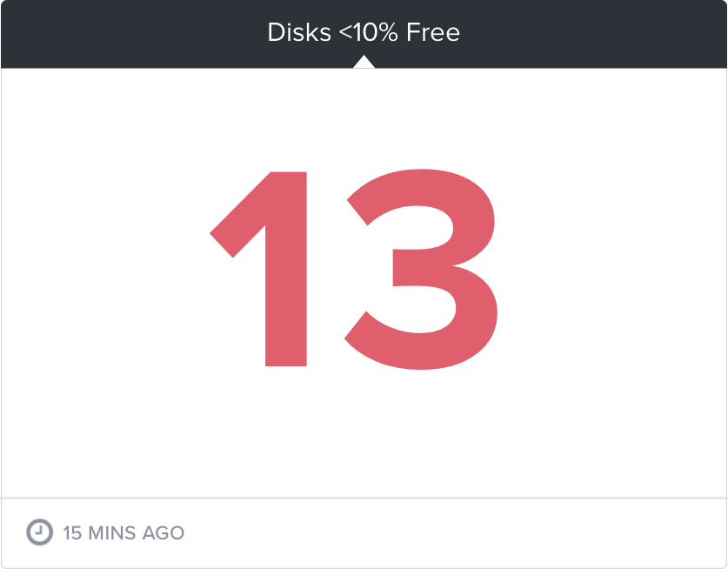Click the red digit 3 of the count
Screen dimensions: 728x569
click(x=421, y=269)
